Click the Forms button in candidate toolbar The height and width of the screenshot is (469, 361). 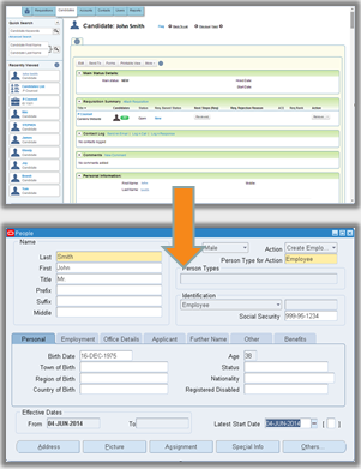(110, 63)
